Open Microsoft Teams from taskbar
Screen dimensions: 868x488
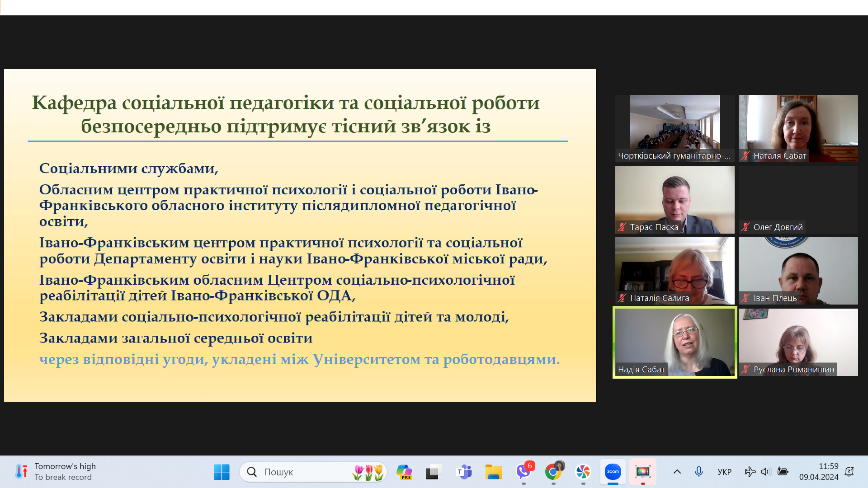point(464,472)
